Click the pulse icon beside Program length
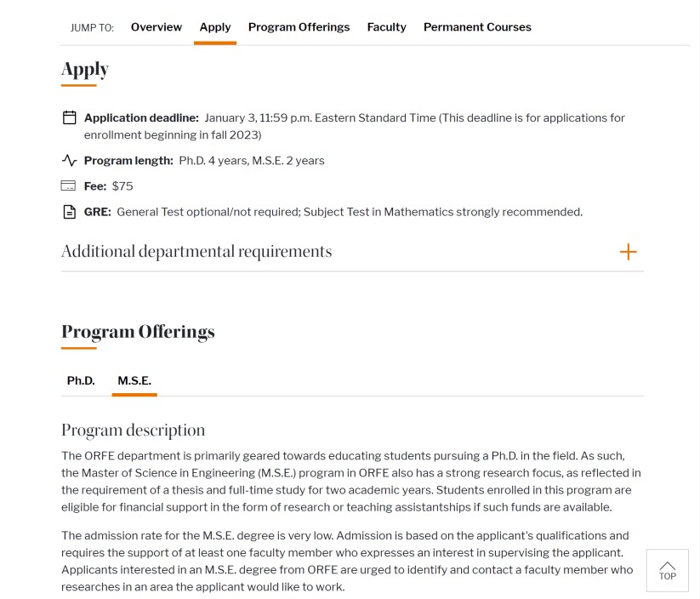Image resolution: width=700 pixels, height=599 pixels. pyautogui.click(x=69, y=160)
